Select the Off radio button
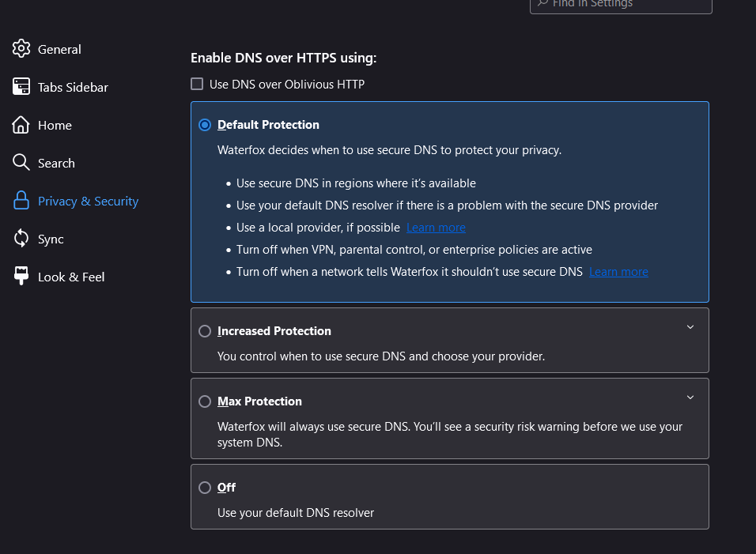This screenshot has width=756, height=554. (205, 488)
